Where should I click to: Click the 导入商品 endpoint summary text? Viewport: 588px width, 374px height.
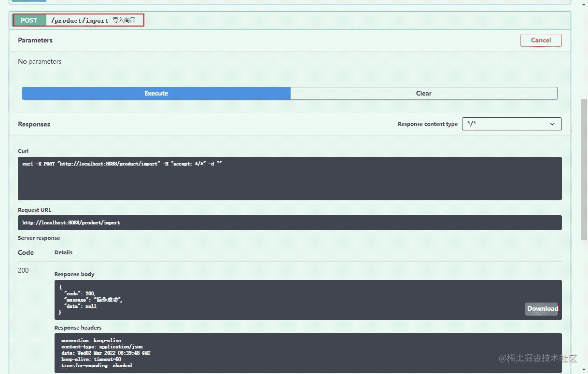(x=124, y=21)
